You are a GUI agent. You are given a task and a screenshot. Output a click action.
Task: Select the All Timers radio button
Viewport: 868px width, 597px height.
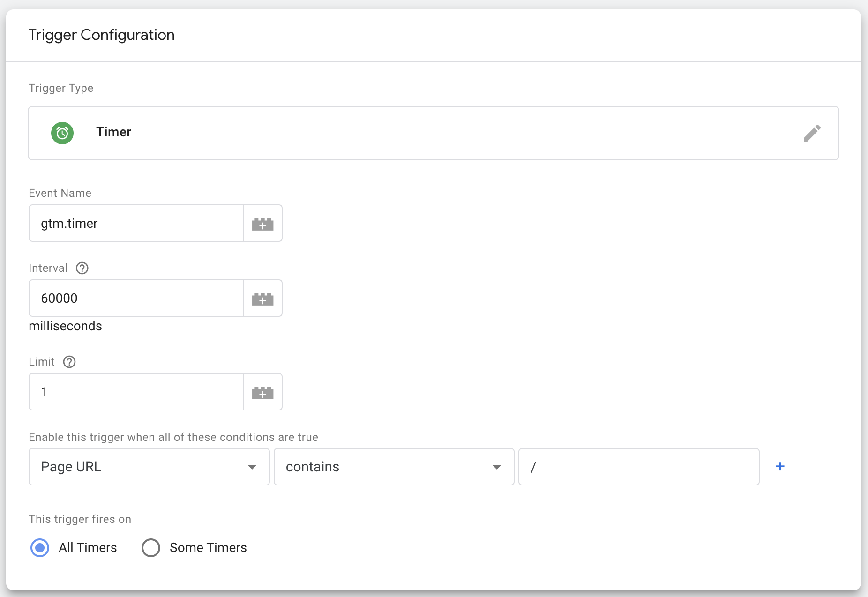click(40, 547)
